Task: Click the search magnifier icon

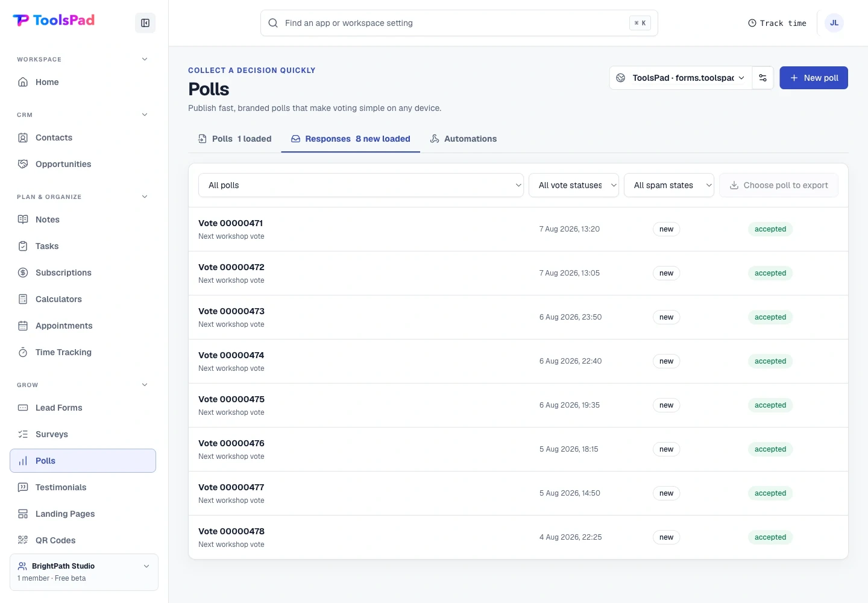Action: (273, 23)
